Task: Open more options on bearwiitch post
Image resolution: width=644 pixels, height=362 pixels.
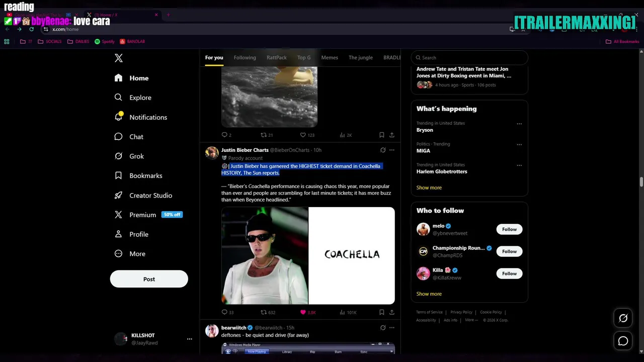Action: pyautogui.click(x=392, y=327)
